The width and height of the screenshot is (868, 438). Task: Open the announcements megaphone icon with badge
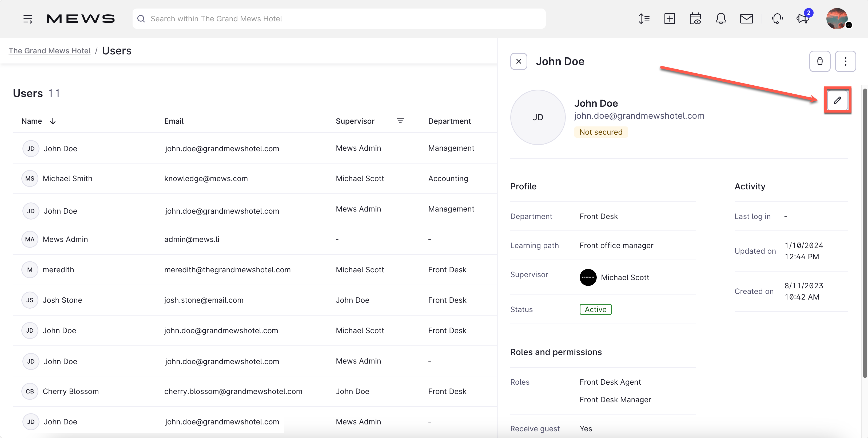pos(802,18)
